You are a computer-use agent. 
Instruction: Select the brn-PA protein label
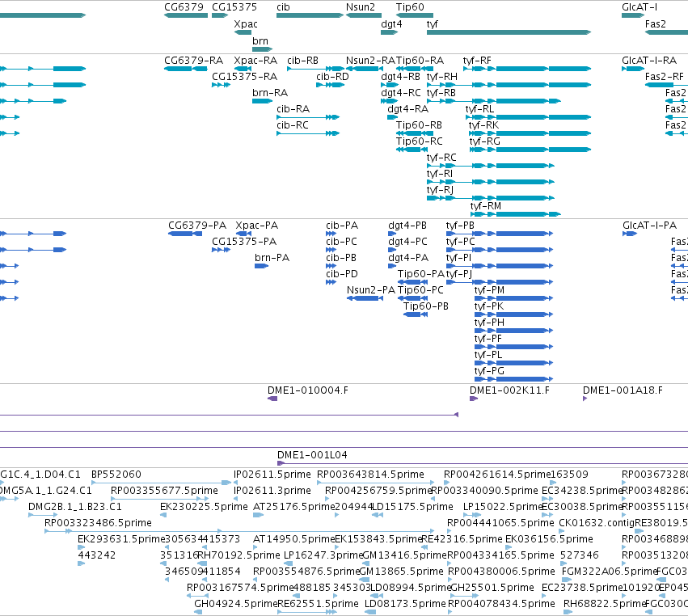click(x=272, y=258)
